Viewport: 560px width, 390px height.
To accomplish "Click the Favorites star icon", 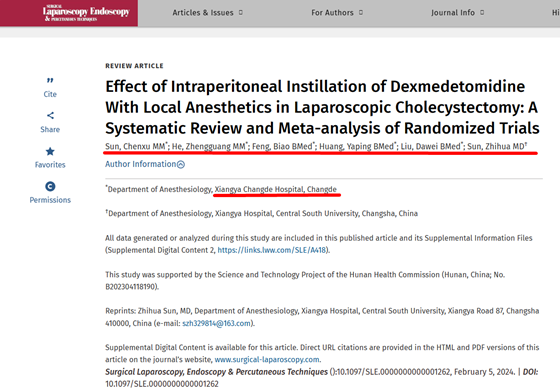I will (50, 151).
